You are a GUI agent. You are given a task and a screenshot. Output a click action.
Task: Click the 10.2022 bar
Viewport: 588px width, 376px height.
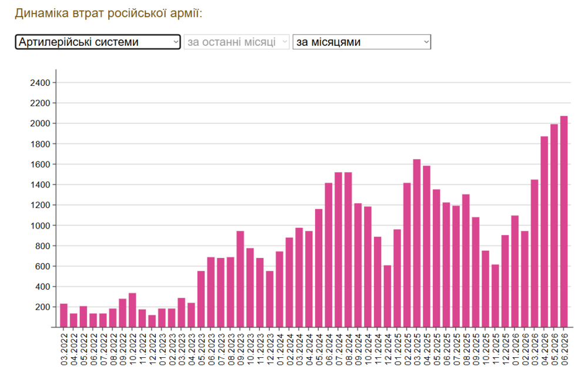pyautogui.click(x=132, y=310)
